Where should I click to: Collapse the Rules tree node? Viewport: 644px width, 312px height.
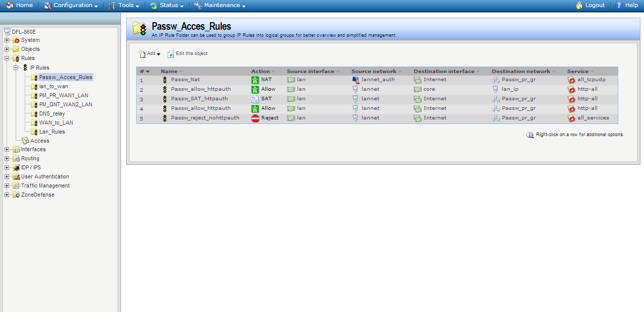click(x=7, y=58)
